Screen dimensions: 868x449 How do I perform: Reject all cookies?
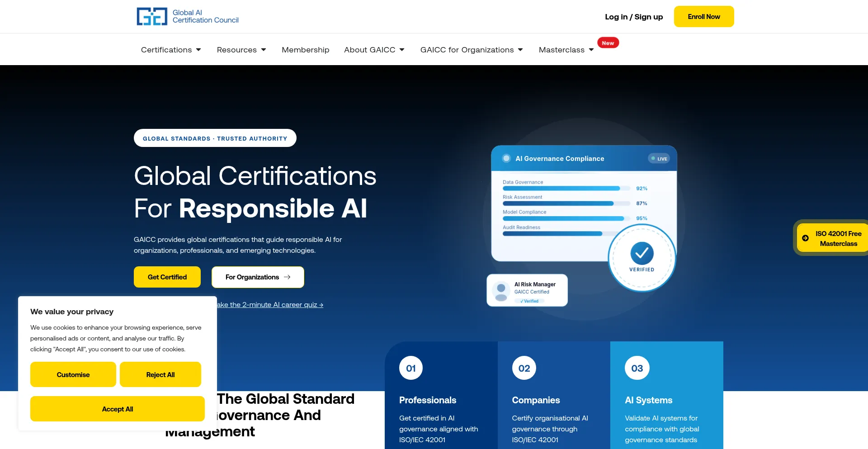pos(160,374)
